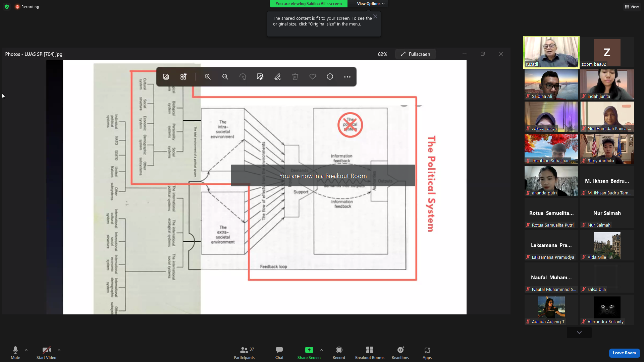
Task: Select rusadi's video tile
Action: (551, 52)
